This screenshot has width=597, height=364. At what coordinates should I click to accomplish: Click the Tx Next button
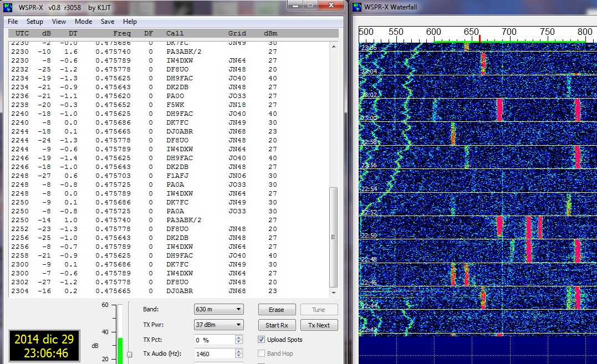click(319, 325)
